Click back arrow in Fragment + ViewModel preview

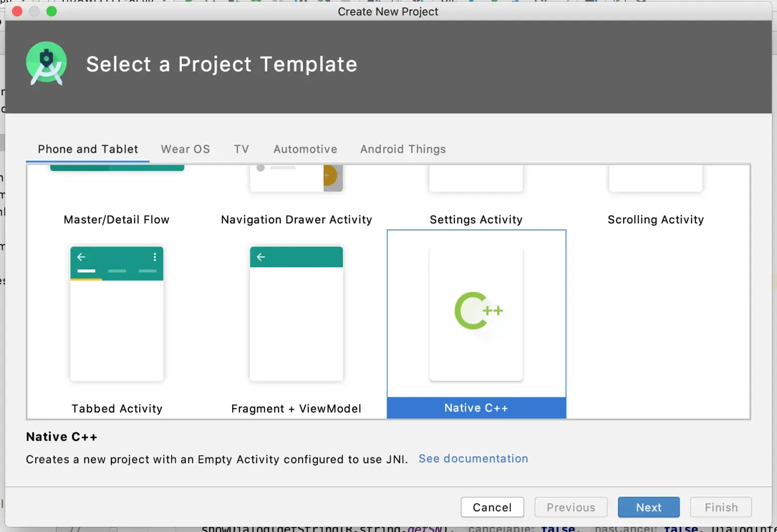[x=261, y=257]
